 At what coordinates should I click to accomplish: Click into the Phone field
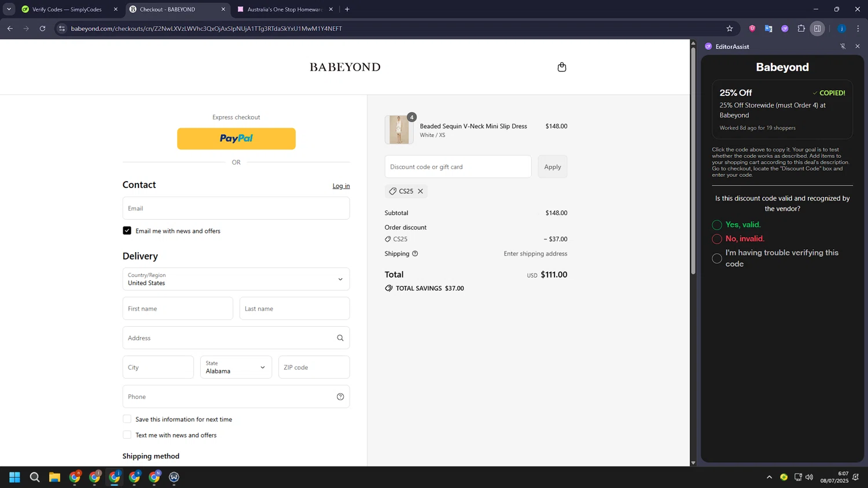(x=236, y=397)
